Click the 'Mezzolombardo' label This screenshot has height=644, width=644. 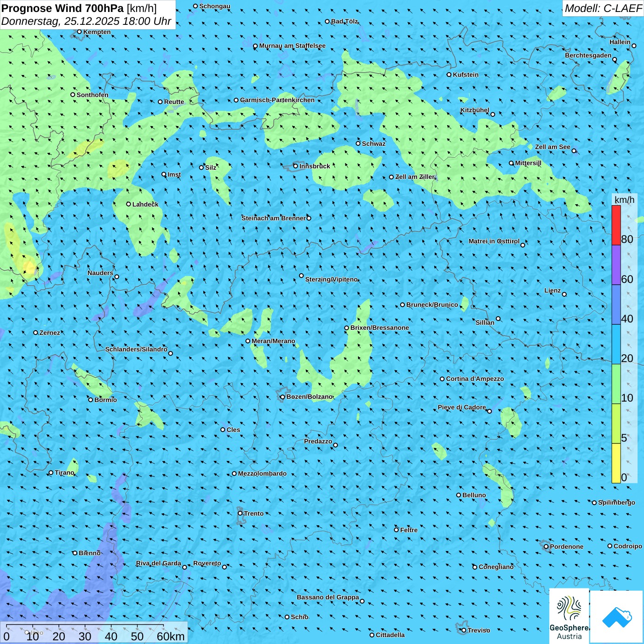tap(262, 473)
